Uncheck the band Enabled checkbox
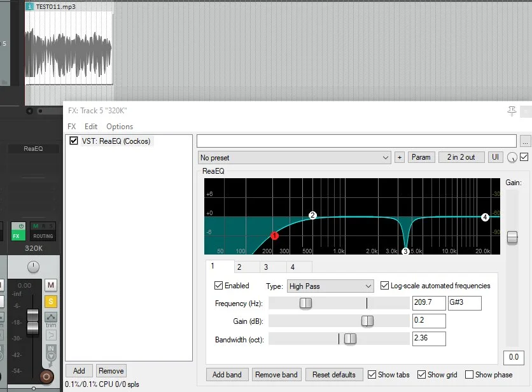Image resolution: width=532 pixels, height=392 pixels. click(219, 286)
